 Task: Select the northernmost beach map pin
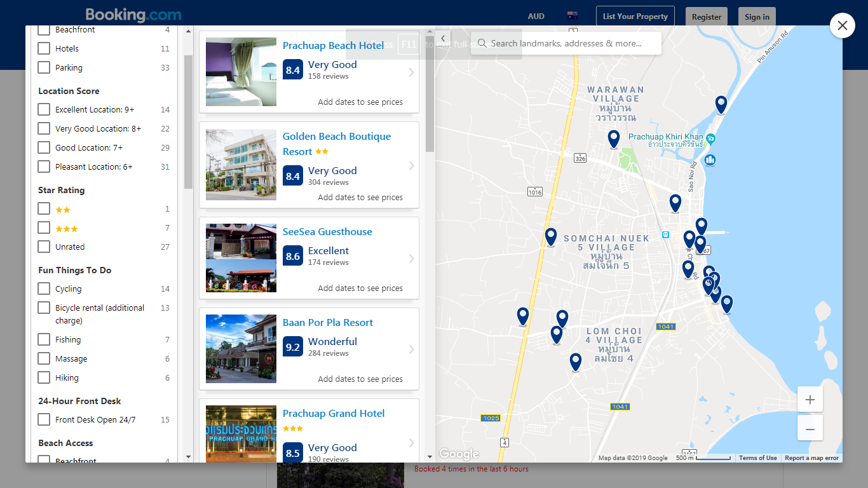[x=721, y=104]
